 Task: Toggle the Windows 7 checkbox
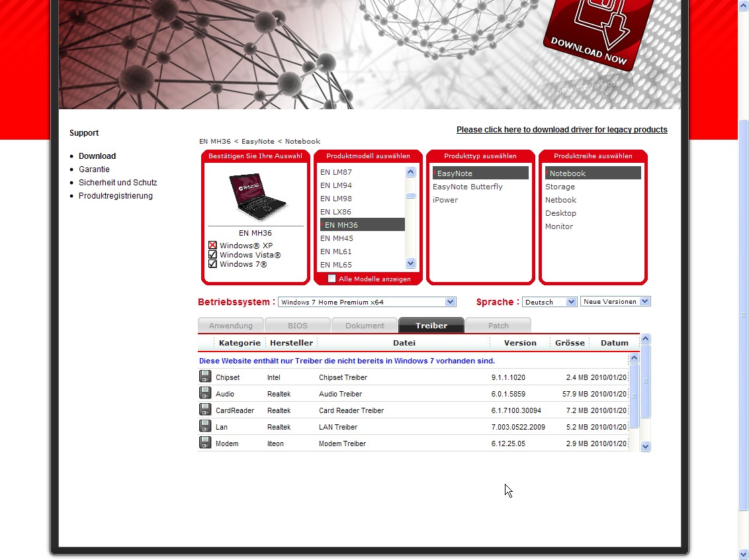point(212,263)
